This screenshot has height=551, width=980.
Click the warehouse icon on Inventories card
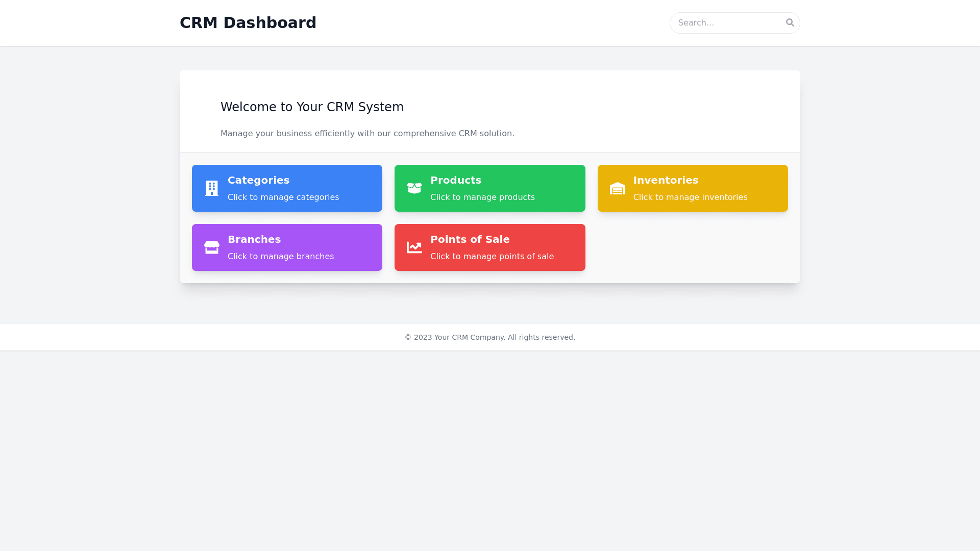coord(617,188)
